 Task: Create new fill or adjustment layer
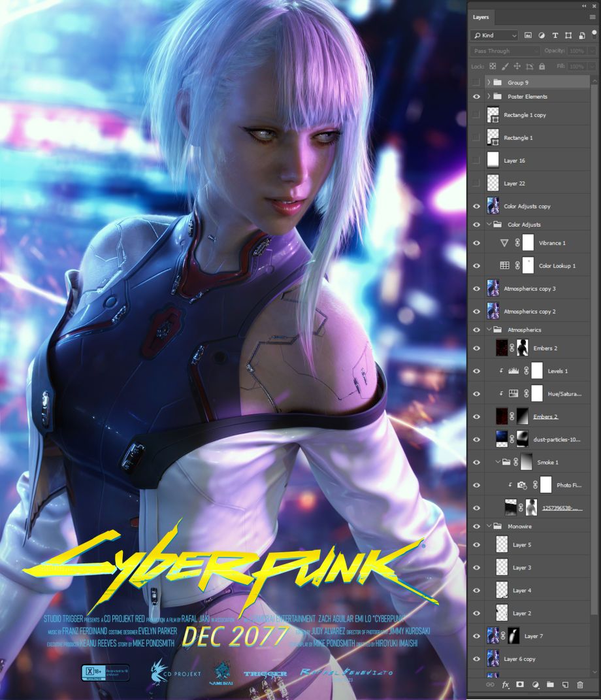pos(535,684)
